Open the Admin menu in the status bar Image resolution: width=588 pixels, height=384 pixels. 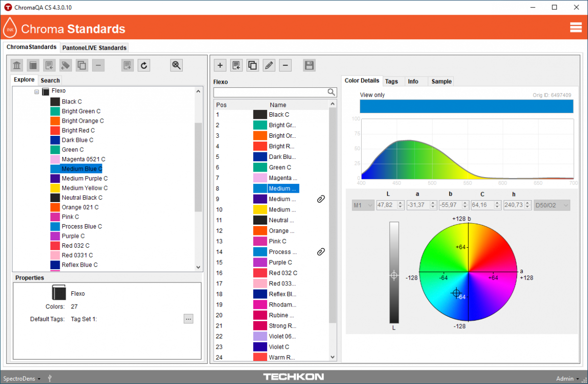[x=566, y=378]
